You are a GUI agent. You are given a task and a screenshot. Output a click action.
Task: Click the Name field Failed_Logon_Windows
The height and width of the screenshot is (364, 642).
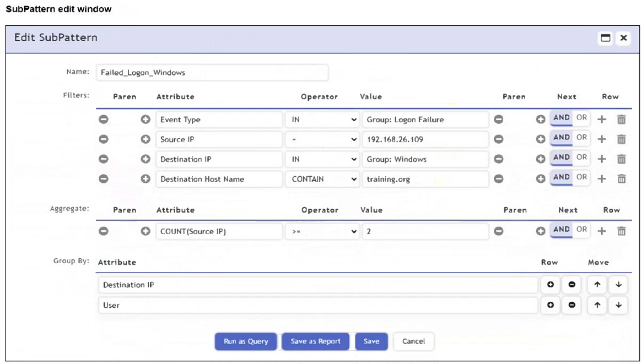click(x=212, y=73)
